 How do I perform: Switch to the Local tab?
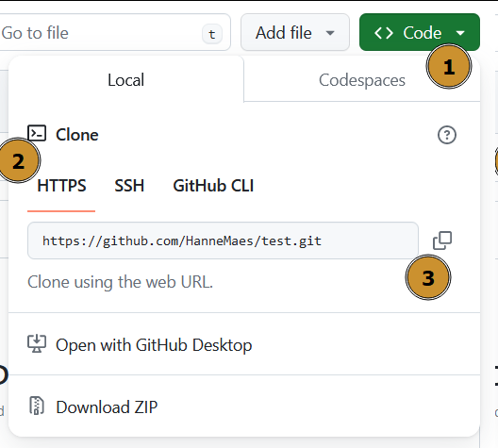pyautogui.click(x=125, y=79)
